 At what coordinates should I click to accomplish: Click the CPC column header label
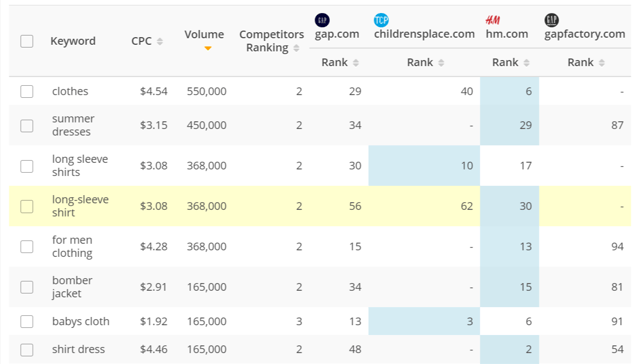coord(141,41)
